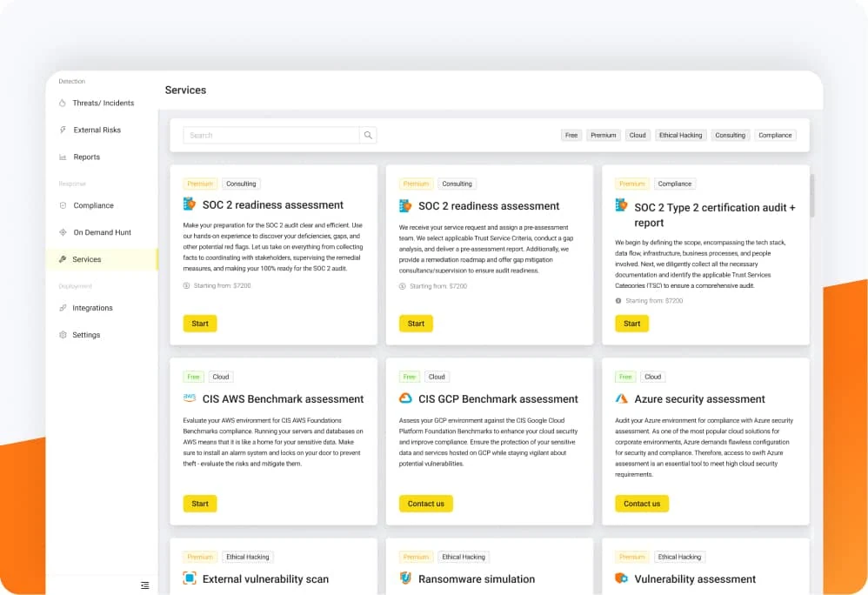Click the Ransomware simulation shield icon
Viewport: 868px width, 595px height.
[406, 578]
